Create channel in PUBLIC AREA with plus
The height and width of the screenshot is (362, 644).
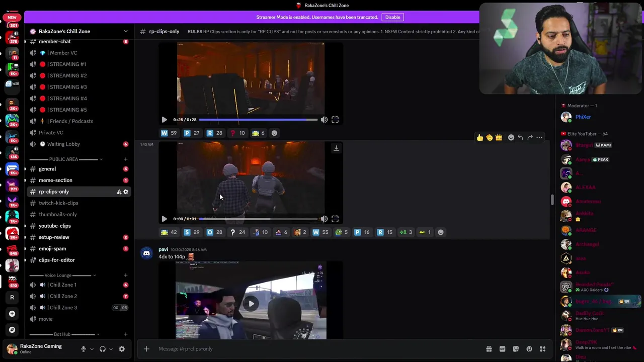pos(126,159)
